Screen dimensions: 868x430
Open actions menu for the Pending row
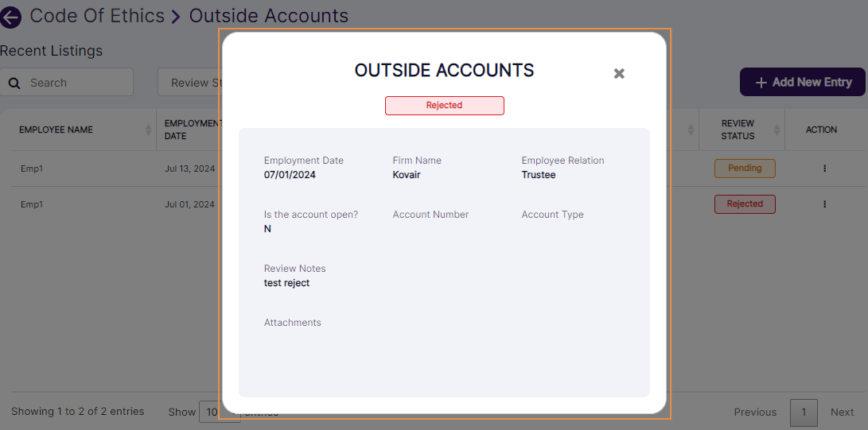click(824, 169)
